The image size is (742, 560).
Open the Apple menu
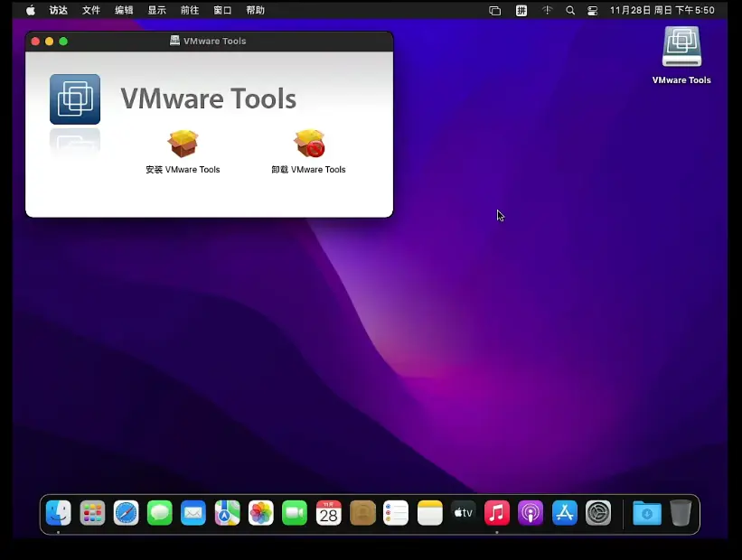pos(31,11)
